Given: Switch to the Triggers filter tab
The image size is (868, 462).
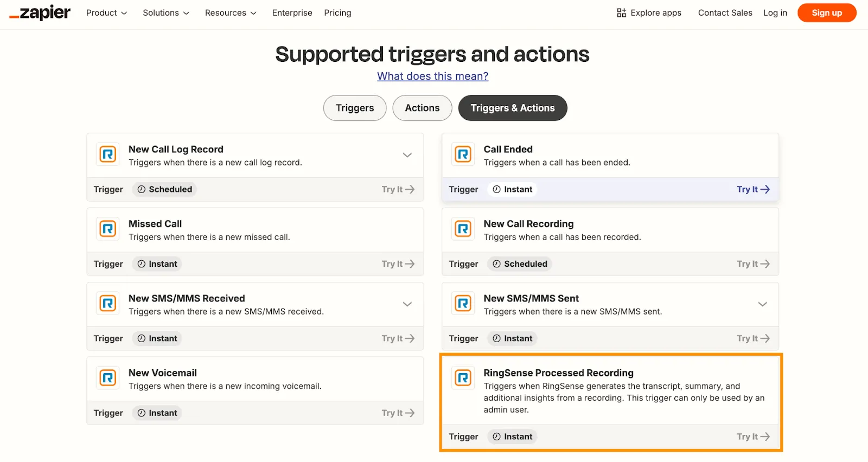Looking at the screenshot, I should tap(355, 108).
